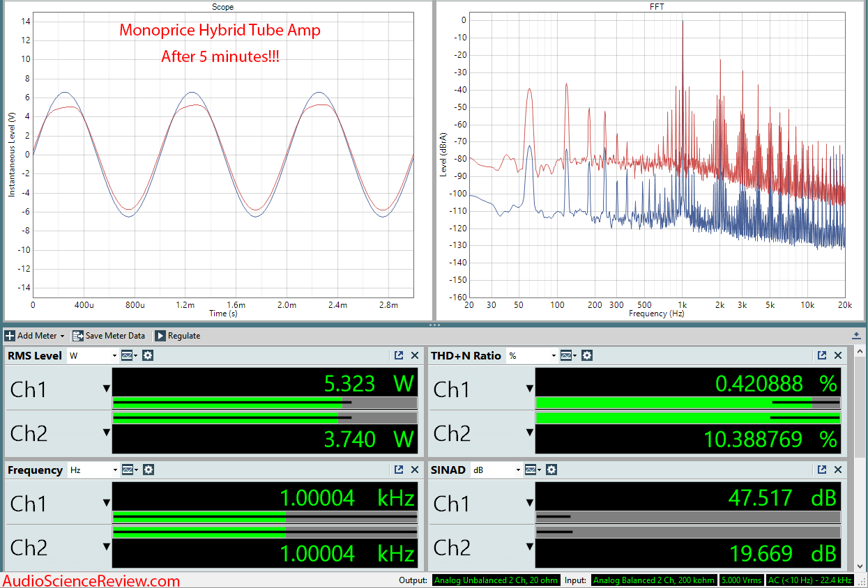Image resolution: width=868 pixels, height=588 pixels.
Task: Close the RMS Level meter
Action: click(x=415, y=355)
